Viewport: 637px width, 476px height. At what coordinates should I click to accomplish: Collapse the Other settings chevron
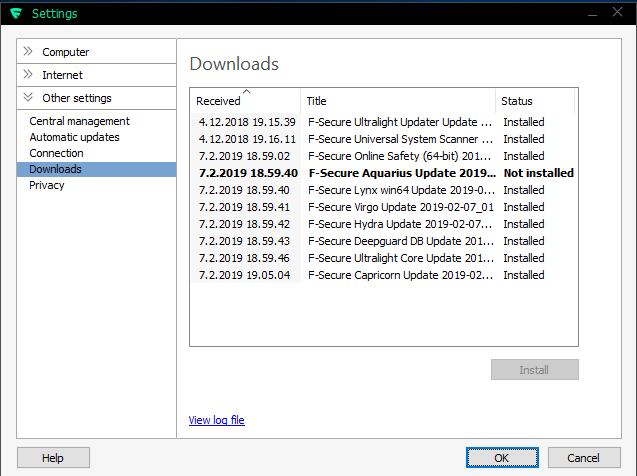[x=28, y=97]
